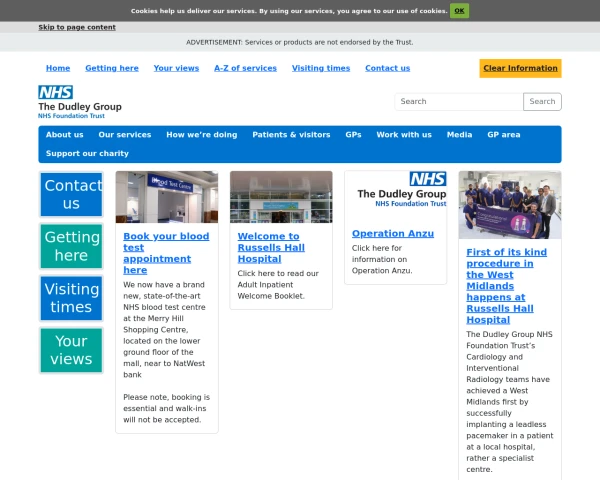This screenshot has width=600, height=480.
Task: Go to the top Visiting times link
Action: [x=321, y=68]
